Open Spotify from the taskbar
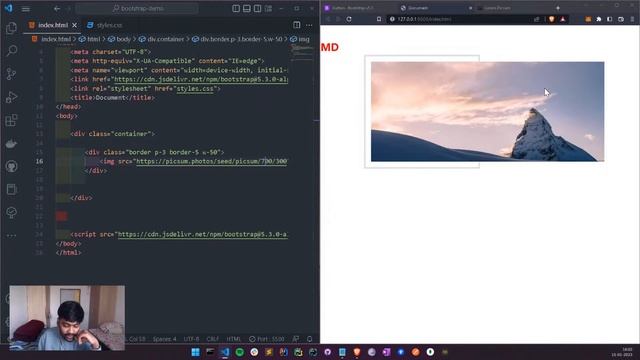The height and width of the screenshot is (360, 640). click(240, 352)
